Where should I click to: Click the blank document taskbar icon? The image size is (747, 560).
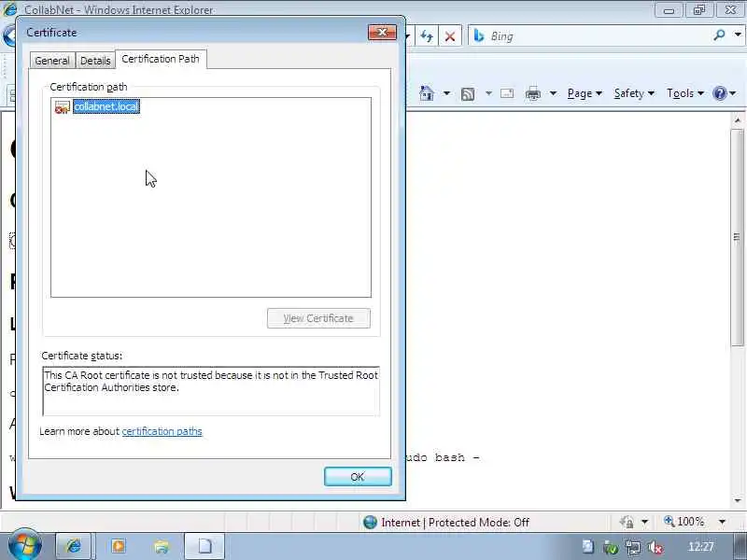coord(204,546)
